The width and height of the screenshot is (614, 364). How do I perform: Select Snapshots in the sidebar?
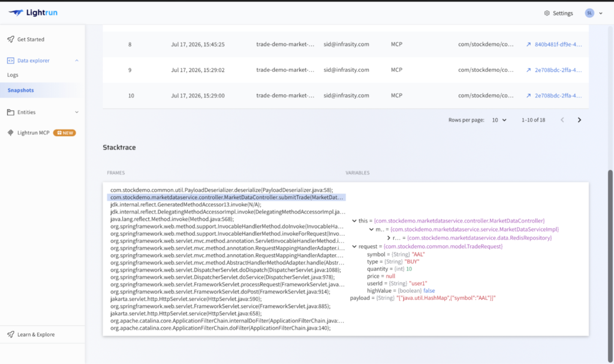coord(21,90)
